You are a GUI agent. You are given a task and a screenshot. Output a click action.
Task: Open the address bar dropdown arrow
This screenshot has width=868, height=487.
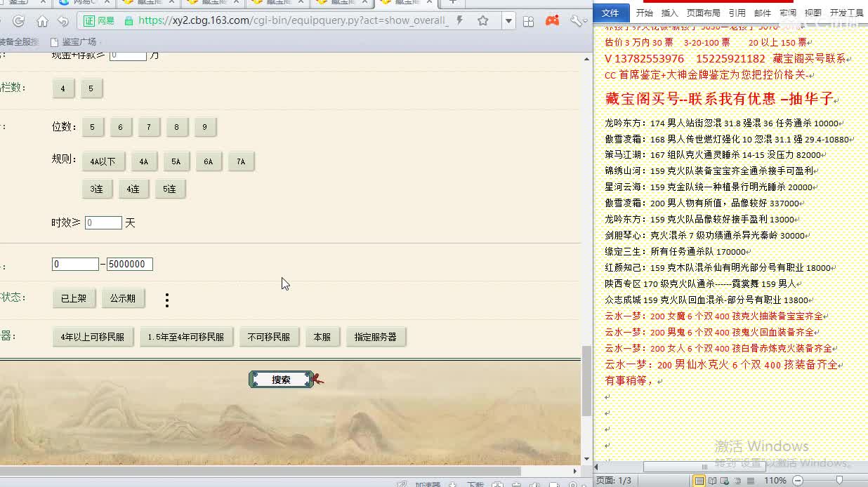click(509, 22)
